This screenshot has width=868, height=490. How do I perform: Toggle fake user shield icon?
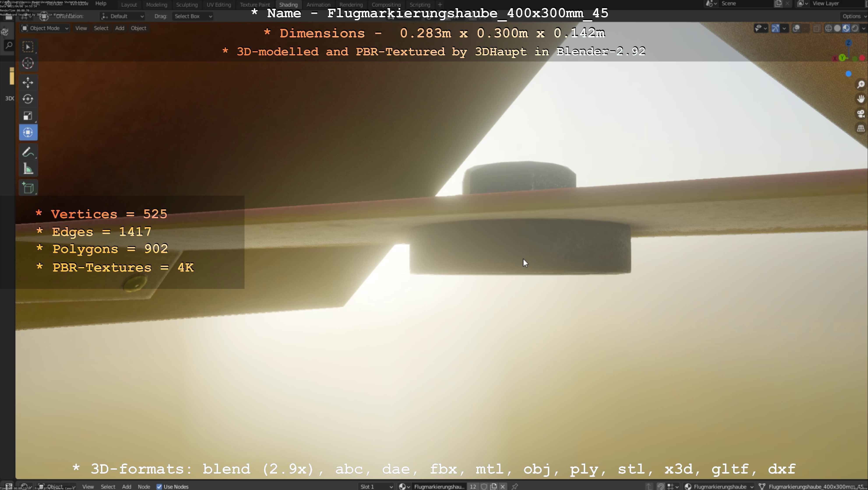[x=484, y=486]
